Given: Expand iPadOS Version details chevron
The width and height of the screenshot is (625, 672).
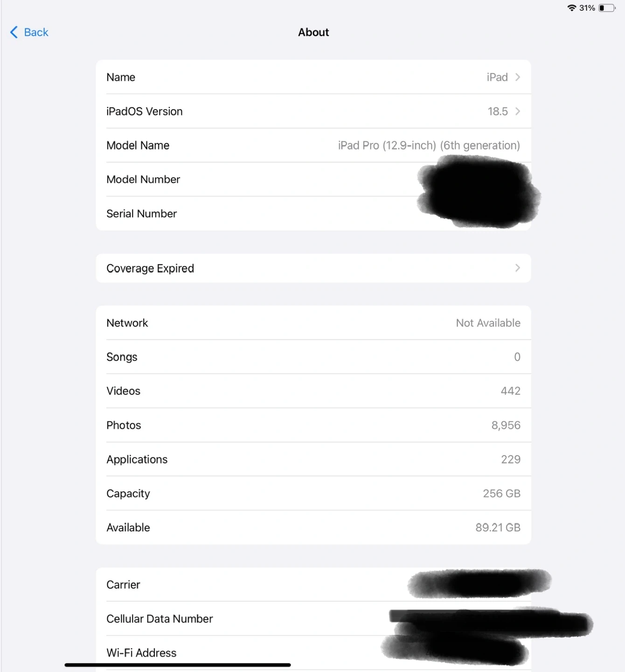Looking at the screenshot, I should tap(517, 111).
